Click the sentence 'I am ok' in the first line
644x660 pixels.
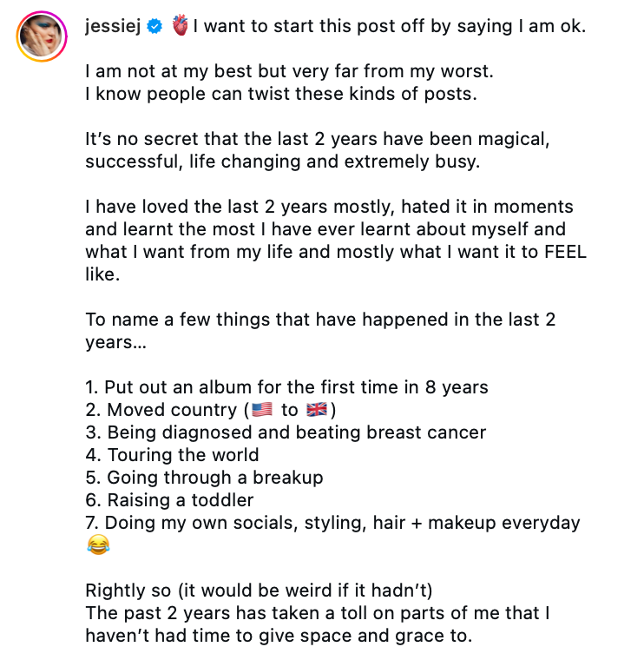click(552, 26)
